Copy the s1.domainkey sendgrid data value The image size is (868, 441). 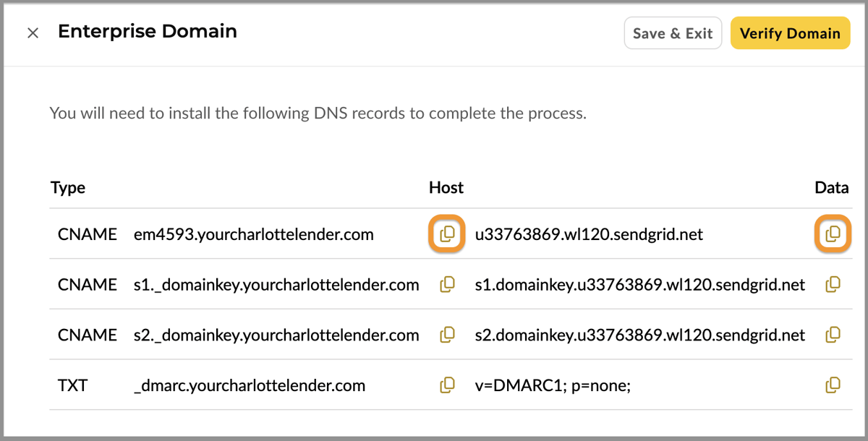point(833,285)
